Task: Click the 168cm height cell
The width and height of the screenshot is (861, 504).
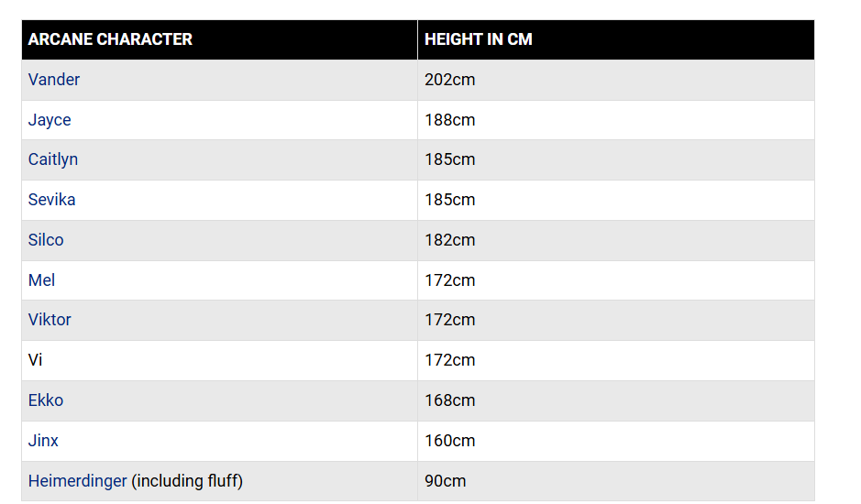Action: click(616, 400)
